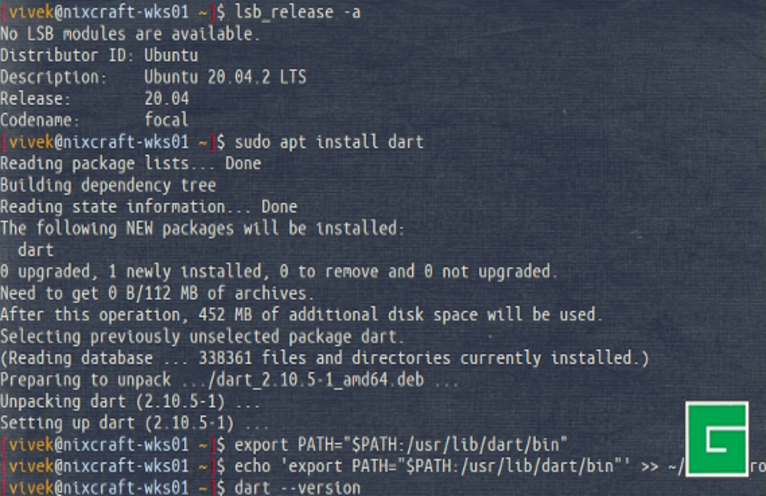Click the 'Building dependency tree' line
The width and height of the screenshot is (766, 496).
[108, 185]
